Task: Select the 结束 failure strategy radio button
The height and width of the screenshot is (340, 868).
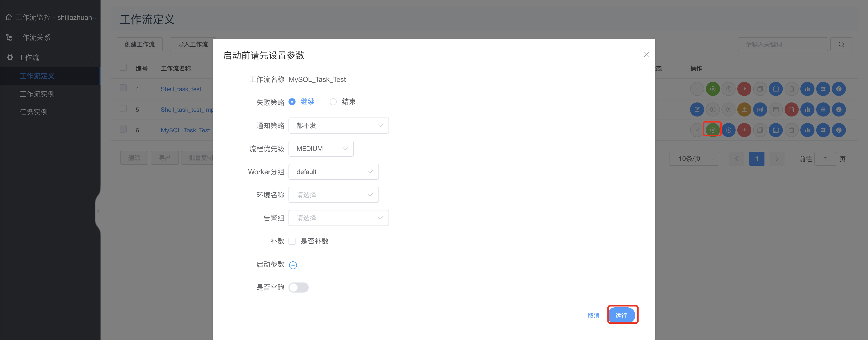Action: click(333, 102)
